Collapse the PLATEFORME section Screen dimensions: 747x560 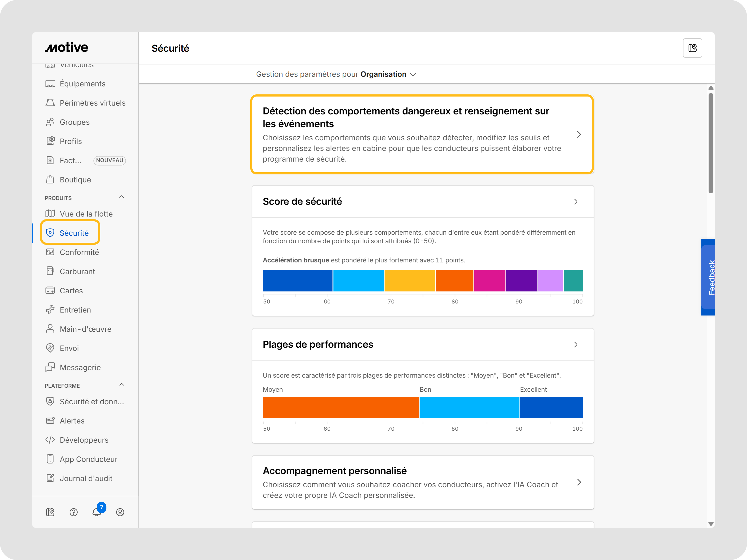tap(122, 385)
